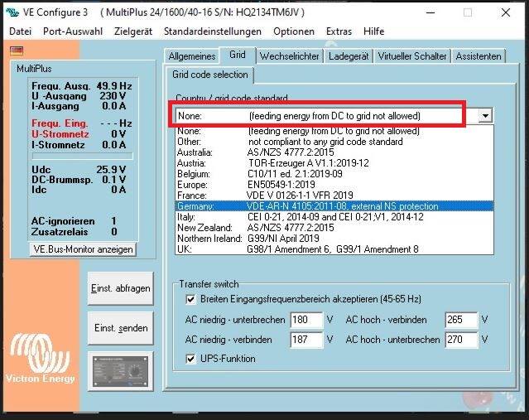Switch to the Allgemeines tab
Viewport: 529px width, 420px height.
(x=191, y=56)
